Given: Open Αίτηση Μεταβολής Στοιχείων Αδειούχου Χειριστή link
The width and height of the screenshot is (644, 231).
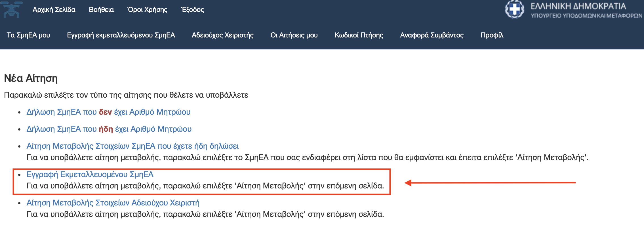Looking at the screenshot, I should pos(113,203).
